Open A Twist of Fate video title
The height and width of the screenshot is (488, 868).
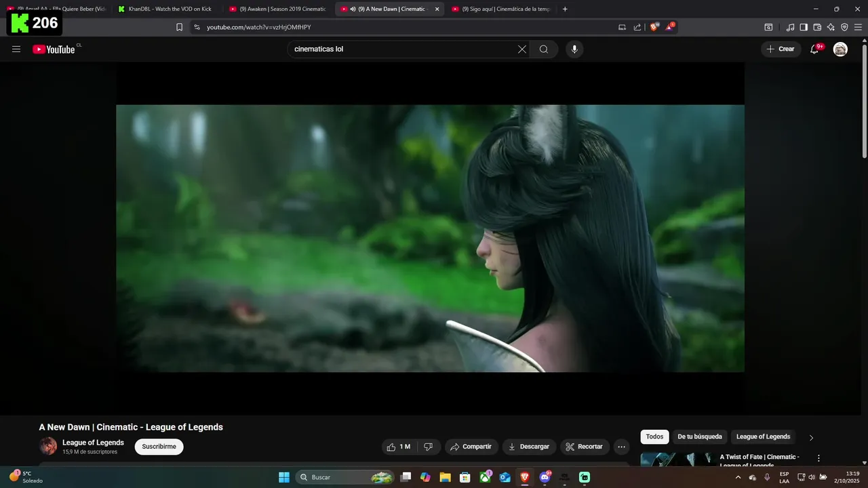[x=760, y=461]
